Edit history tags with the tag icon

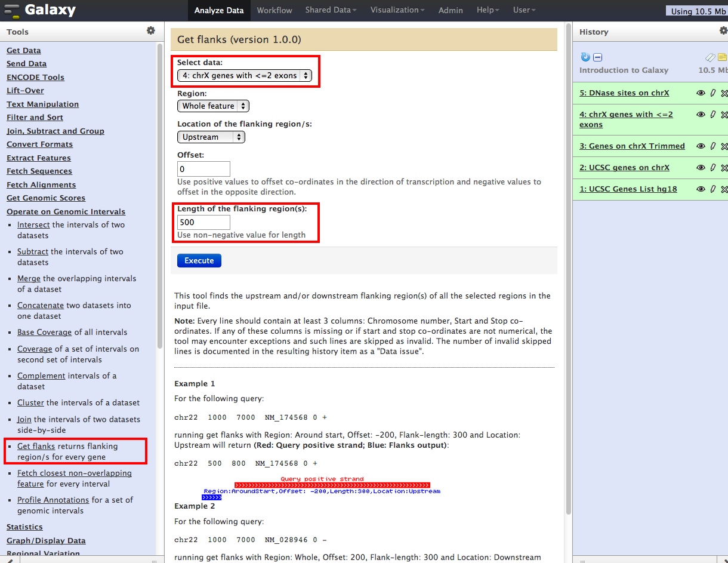point(710,57)
